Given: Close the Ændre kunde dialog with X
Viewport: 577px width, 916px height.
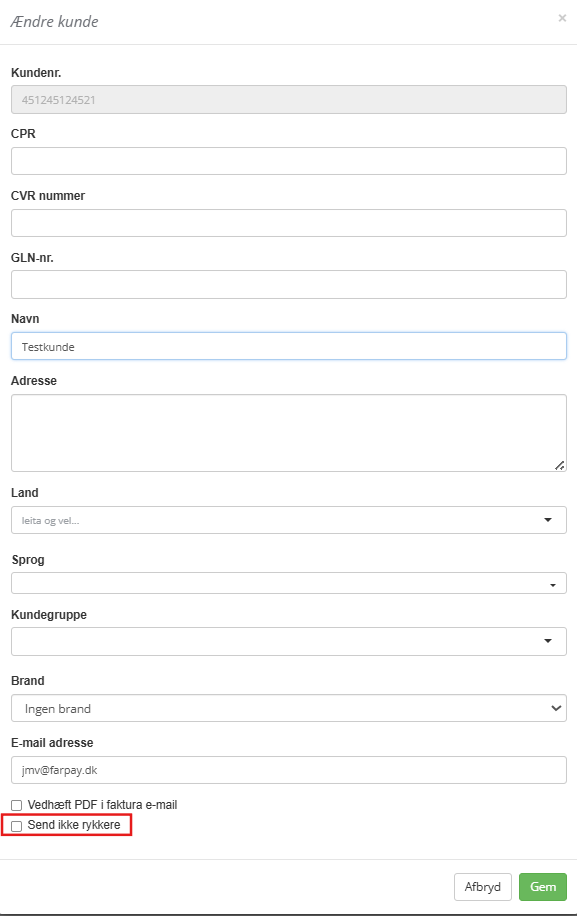Looking at the screenshot, I should pos(562,18).
